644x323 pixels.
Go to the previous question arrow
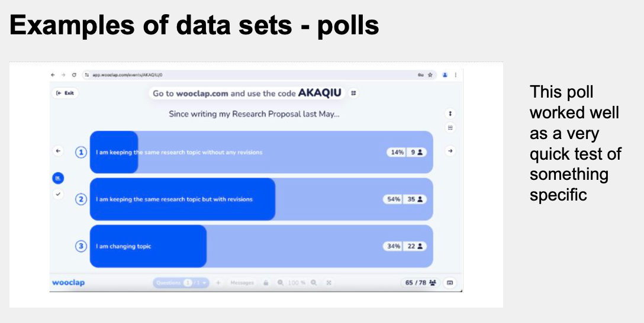coord(58,151)
